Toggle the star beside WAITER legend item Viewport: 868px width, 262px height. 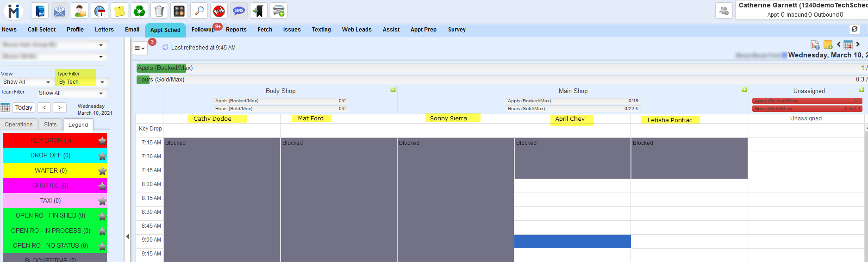point(102,171)
